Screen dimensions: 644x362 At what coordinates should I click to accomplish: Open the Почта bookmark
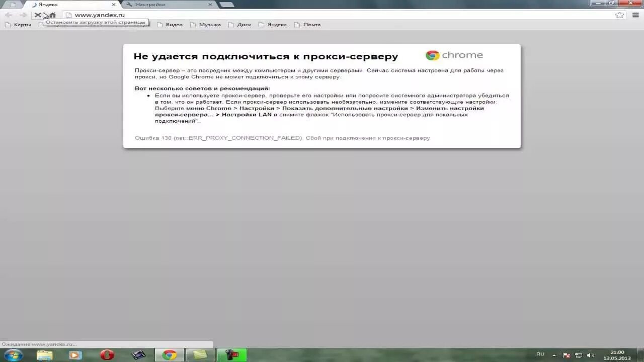point(307,25)
